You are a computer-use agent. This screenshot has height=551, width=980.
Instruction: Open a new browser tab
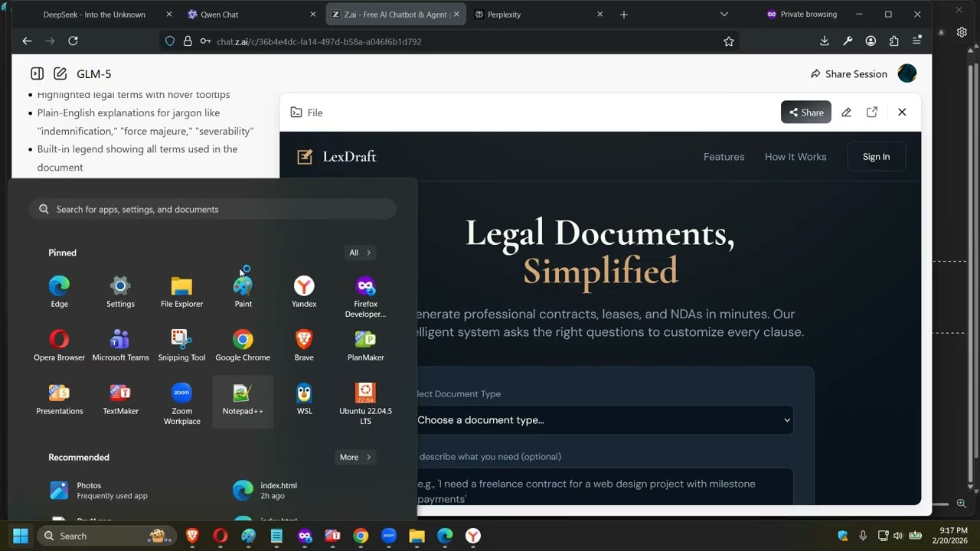coord(624,15)
